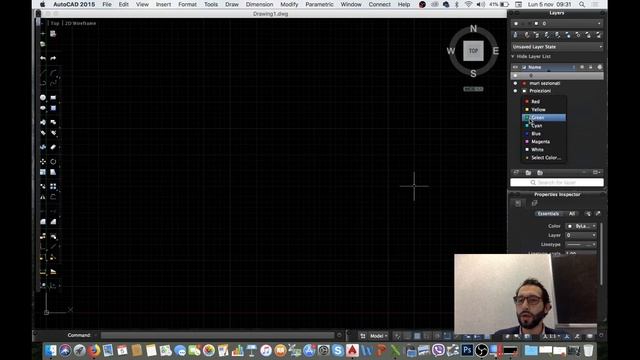This screenshot has width=640, height=360.
Task: Toggle visibility of muri sezionati layer
Action: pyautogui.click(x=515, y=83)
